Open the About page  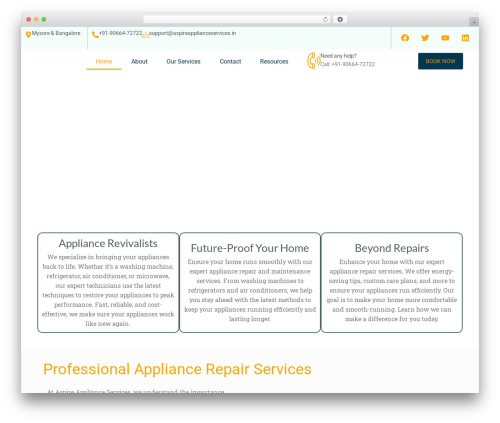pos(139,61)
